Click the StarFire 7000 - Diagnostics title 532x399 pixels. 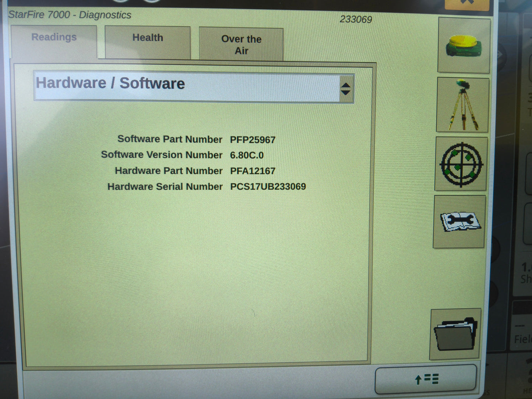[70, 15]
